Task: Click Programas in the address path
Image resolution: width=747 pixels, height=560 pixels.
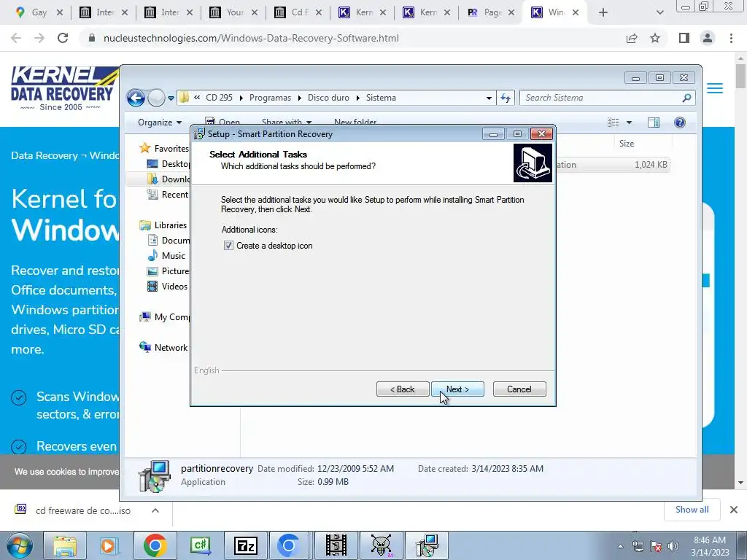Action: tap(270, 98)
